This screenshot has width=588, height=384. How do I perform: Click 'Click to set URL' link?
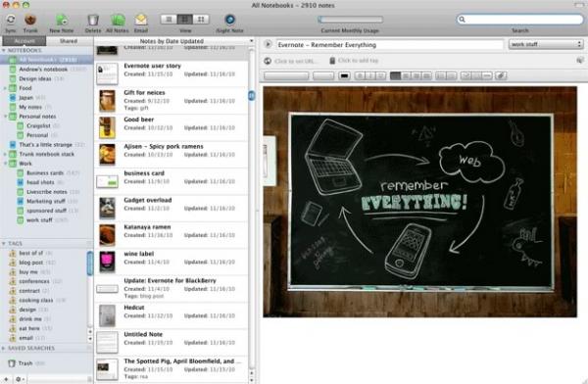click(x=296, y=61)
